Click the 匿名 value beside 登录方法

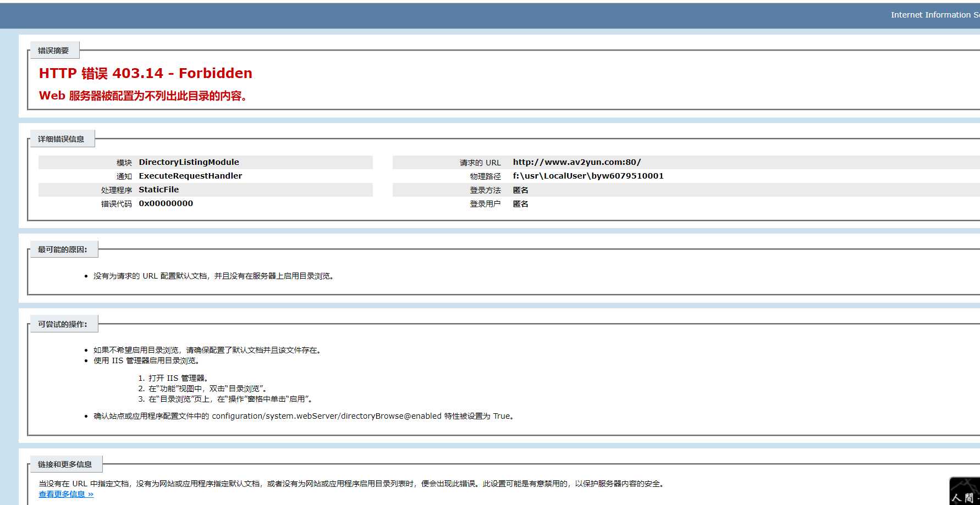click(x=520, y=190)
